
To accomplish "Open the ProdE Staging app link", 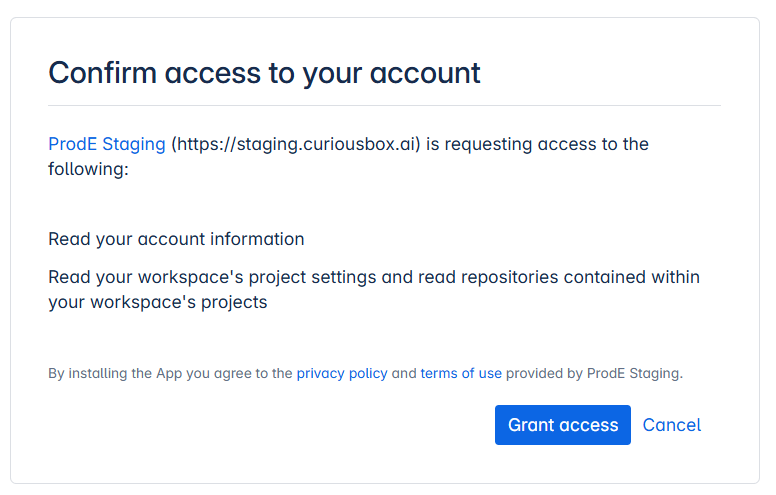I will click(x=106, y=144).
